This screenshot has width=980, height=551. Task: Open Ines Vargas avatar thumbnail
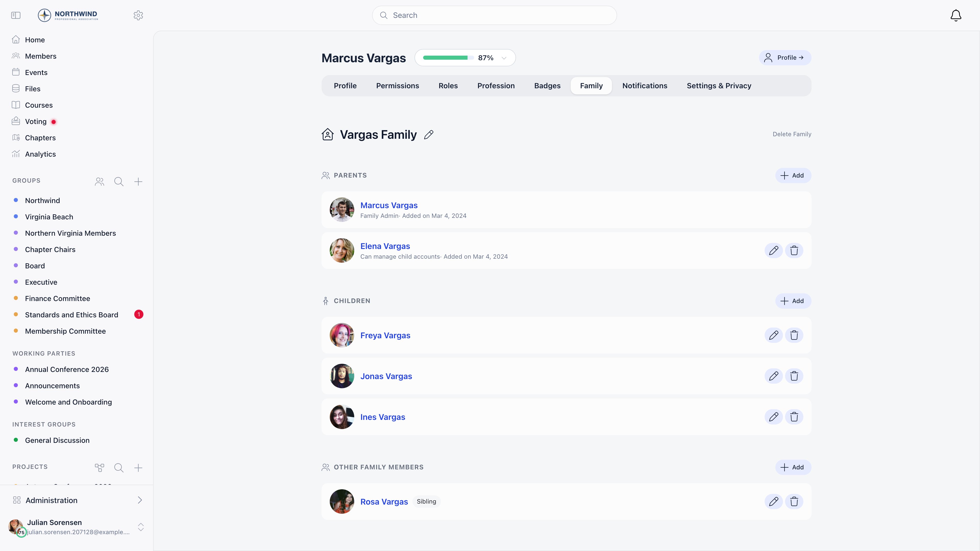342,417
